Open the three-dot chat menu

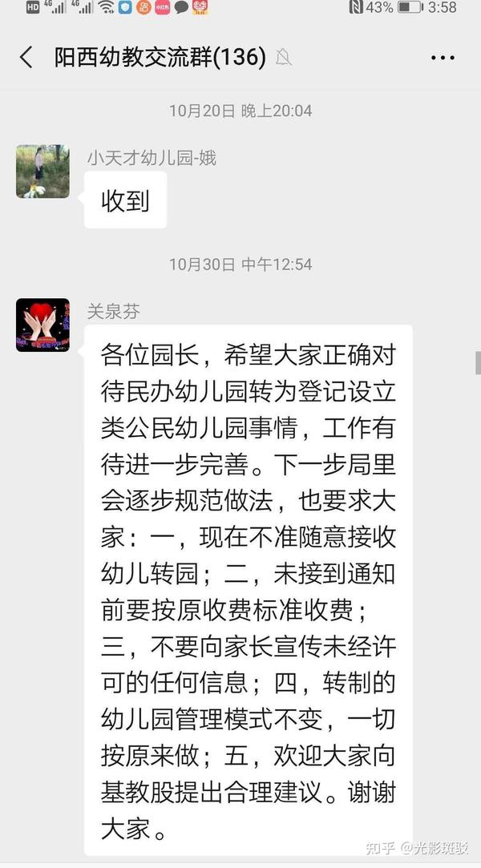click(x=443, y=58)
